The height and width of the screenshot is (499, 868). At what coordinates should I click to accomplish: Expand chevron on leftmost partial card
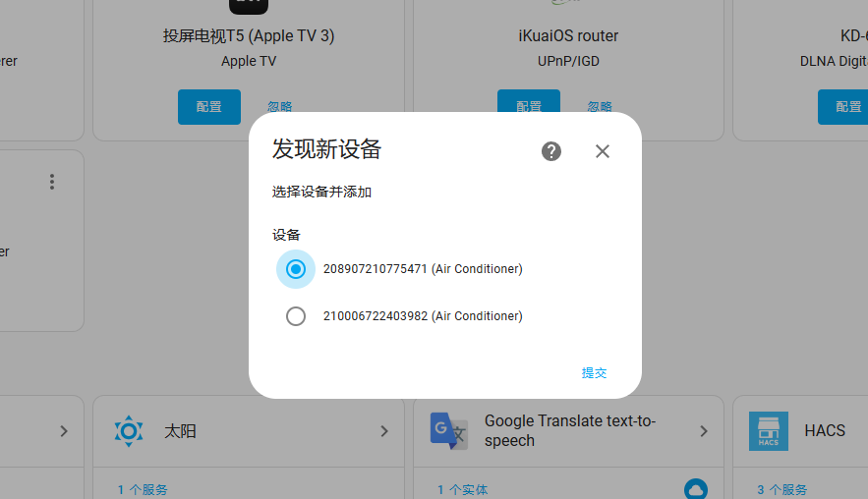coord(64,431)
